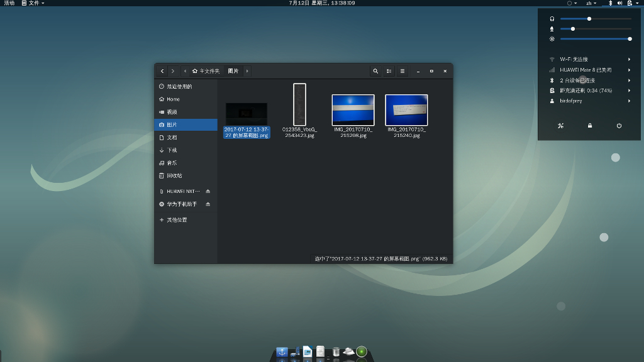Screen dimensions: 644x362
Task: Adjust the microphone volume slider
Action: point(596,29)
